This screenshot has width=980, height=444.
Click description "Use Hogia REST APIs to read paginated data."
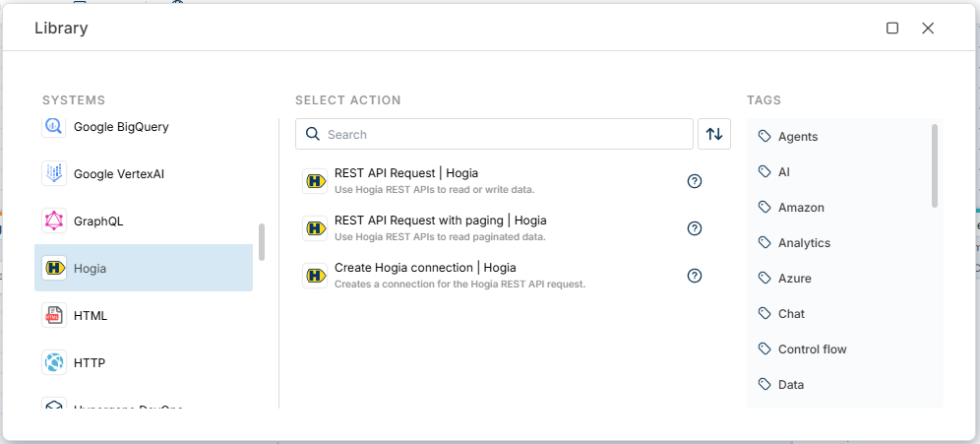[x=440, y=237]
